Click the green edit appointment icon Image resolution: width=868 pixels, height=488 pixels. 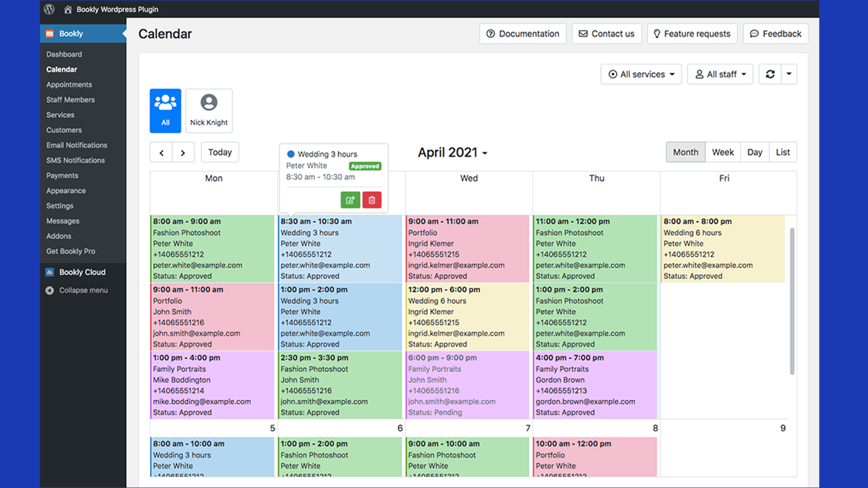350,200
